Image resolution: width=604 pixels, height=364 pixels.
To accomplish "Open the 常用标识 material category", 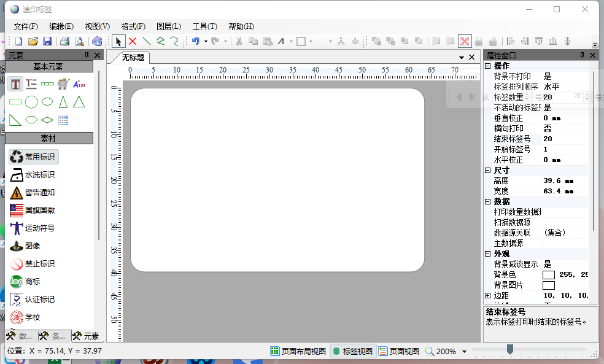I will (34, 157).
